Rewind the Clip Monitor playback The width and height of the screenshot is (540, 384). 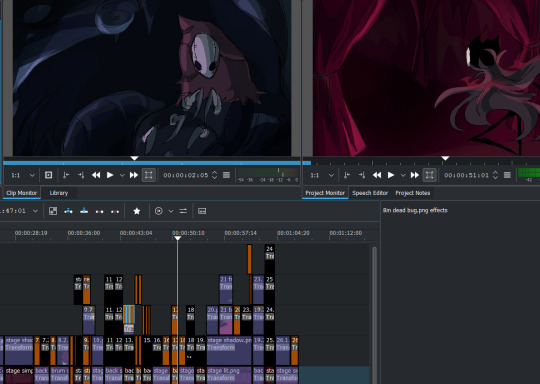(96, 175)
